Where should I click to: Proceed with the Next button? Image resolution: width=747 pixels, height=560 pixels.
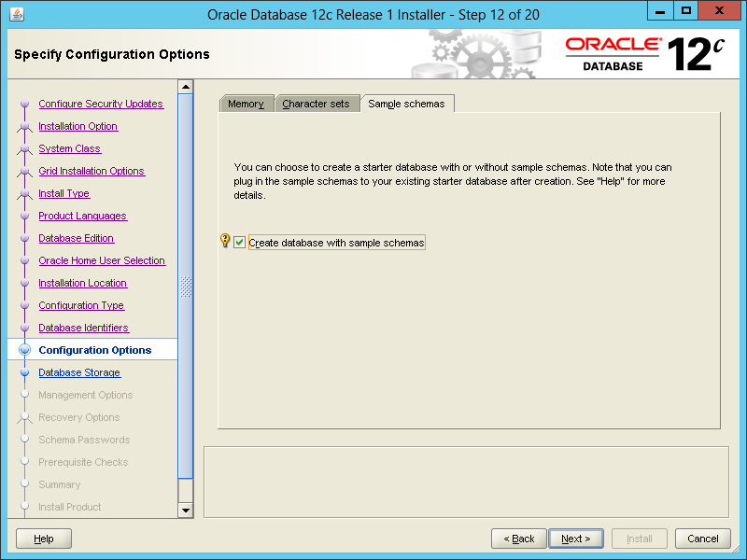(576, 539)
